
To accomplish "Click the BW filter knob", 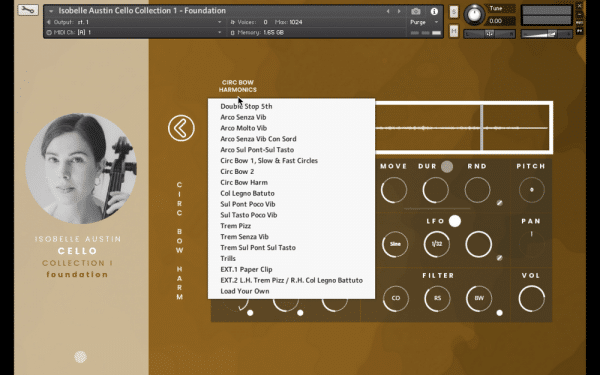I will click(479, 298).
